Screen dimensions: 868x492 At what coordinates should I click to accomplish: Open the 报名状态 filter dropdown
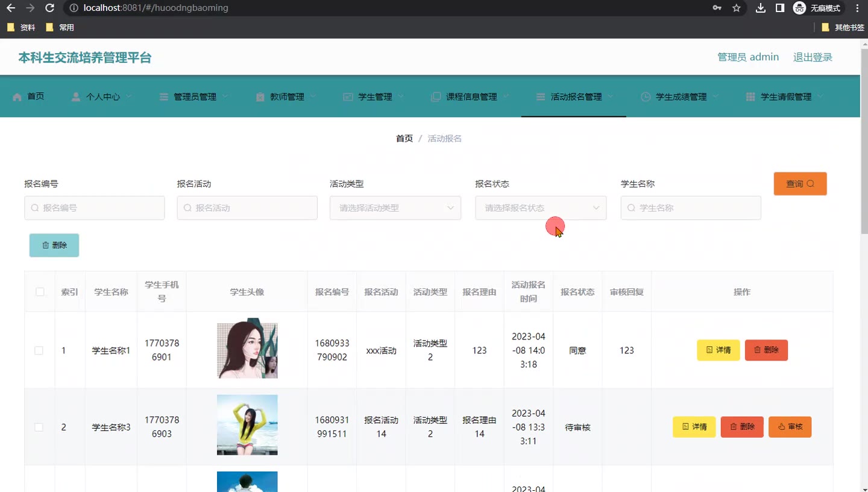[540, 208]
